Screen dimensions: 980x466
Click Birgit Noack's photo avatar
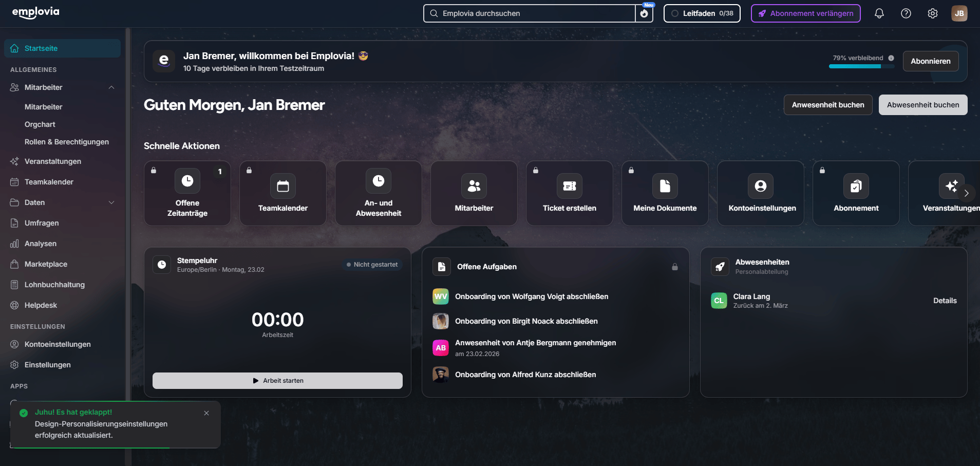441,321
